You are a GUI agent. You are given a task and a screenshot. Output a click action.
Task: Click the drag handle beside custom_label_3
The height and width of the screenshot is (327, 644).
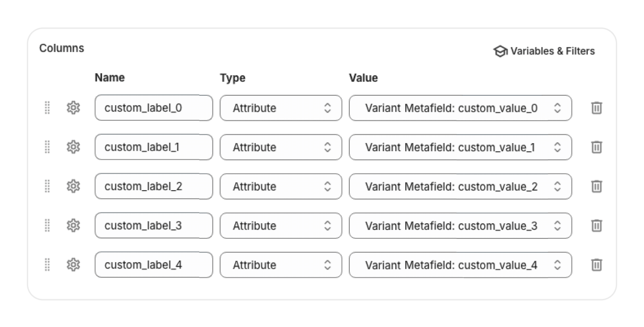point(47,225)
